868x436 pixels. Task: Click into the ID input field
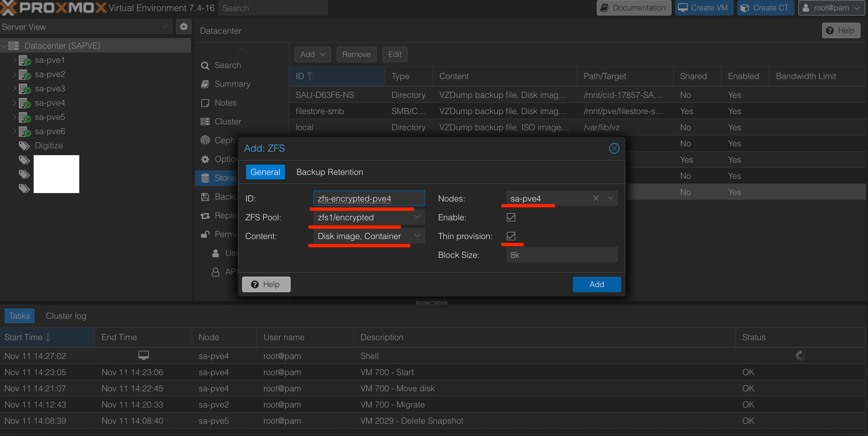pyautogui.click(x=368, y=199)
